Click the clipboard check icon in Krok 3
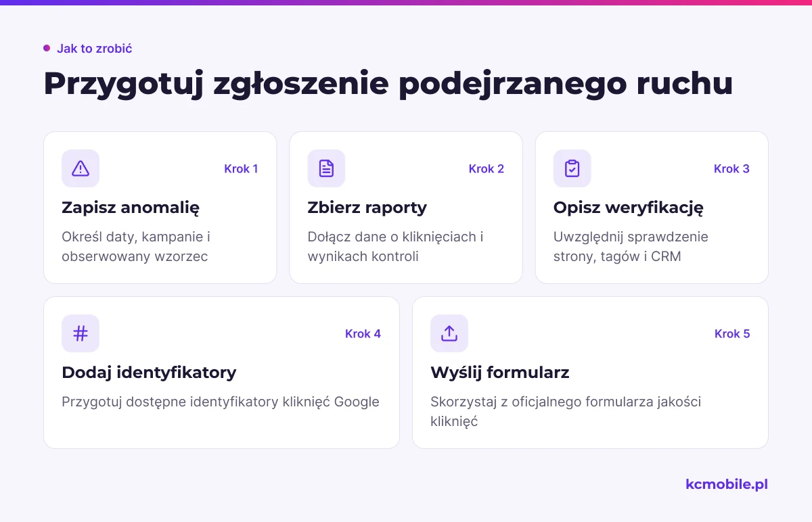Screen dimensions: 812x522 click(x=572, y=168)
